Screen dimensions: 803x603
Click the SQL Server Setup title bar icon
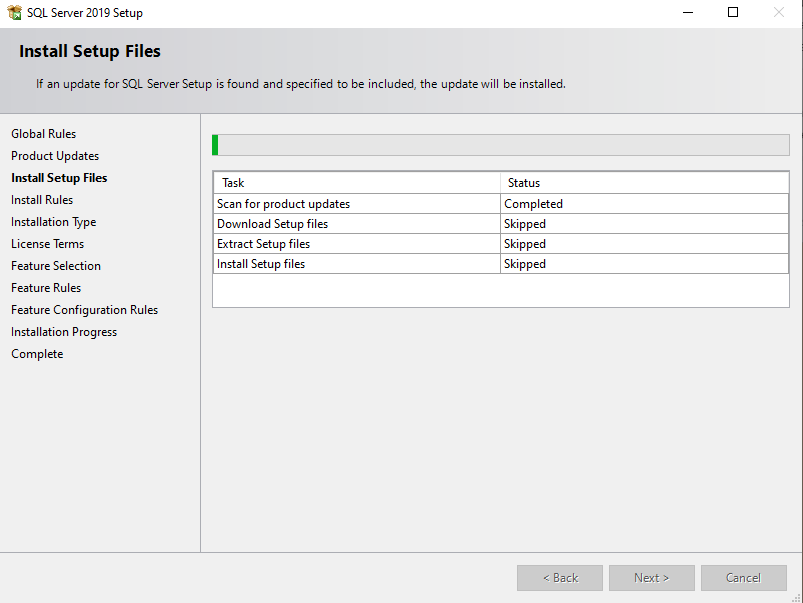[14, 12]
